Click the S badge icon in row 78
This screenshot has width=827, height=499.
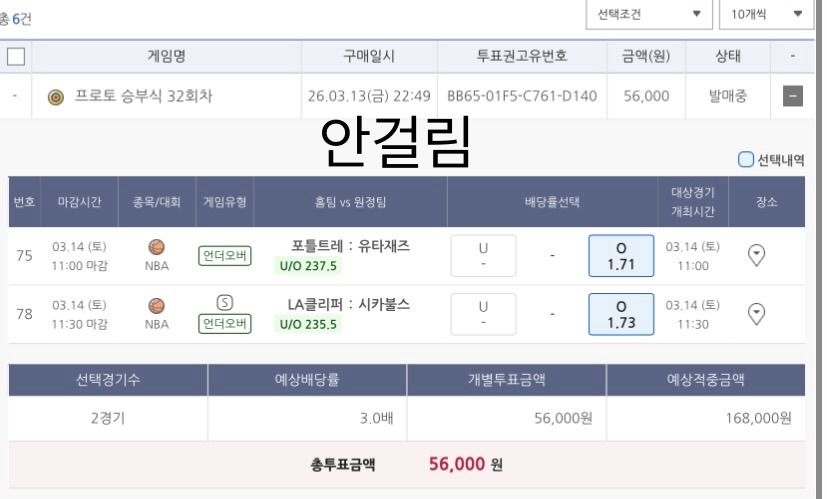tap(225, 302)
